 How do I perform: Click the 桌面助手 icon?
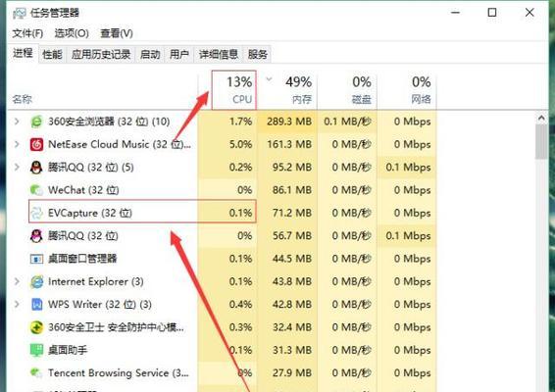(x=36, y=350)
